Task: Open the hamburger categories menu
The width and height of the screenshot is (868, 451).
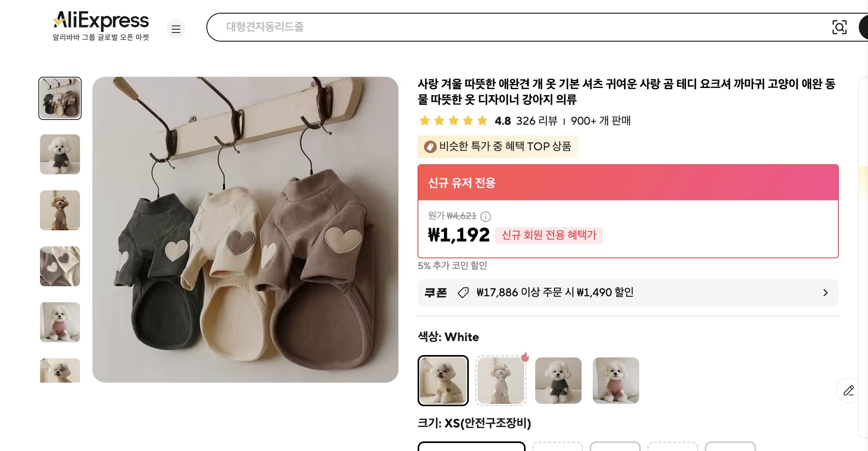Action: tap(176, 29)
